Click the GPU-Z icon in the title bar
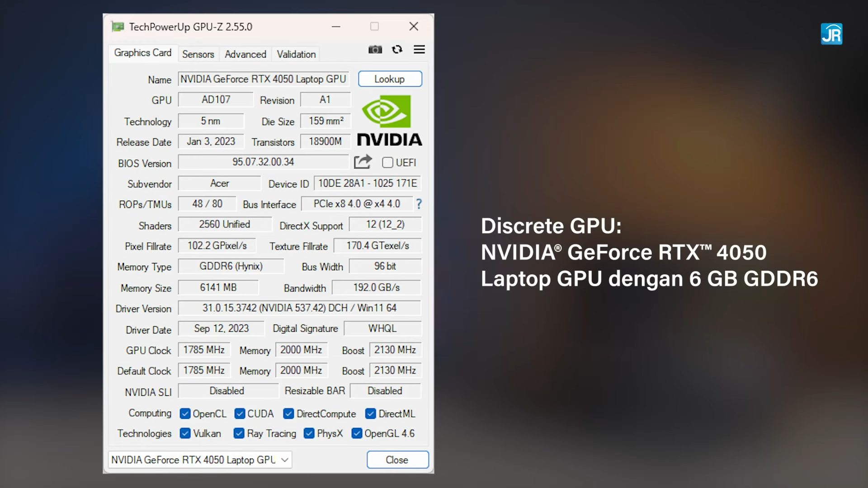 pyautogui.click(x=118, y=27)
